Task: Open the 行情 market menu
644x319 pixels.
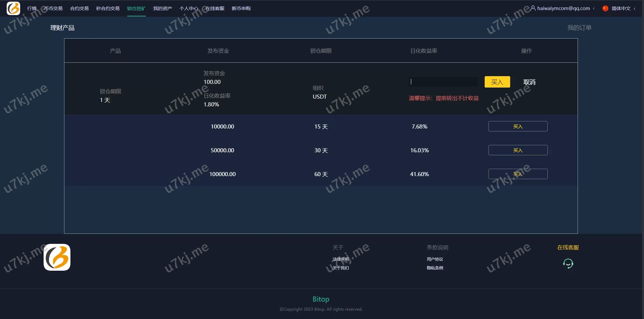Action: point(32,8)
